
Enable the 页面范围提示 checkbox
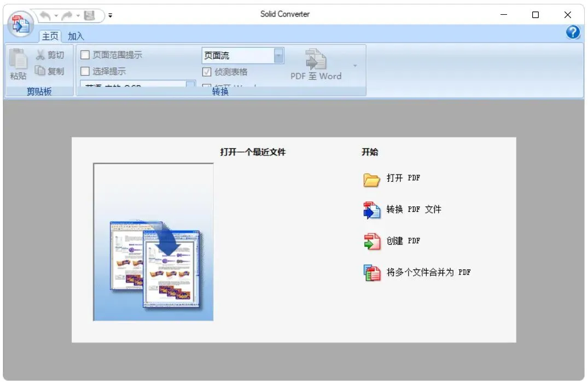coord(85,55)
